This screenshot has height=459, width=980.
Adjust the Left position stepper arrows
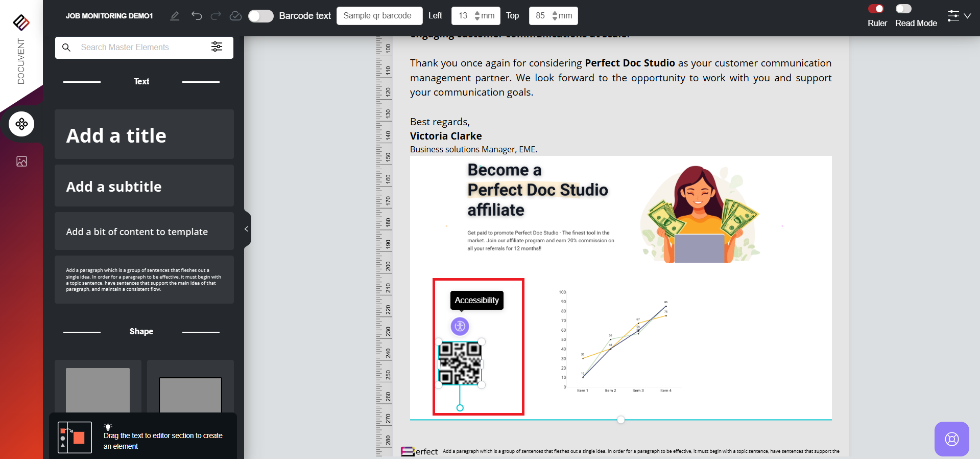click(x=477, y=16)
